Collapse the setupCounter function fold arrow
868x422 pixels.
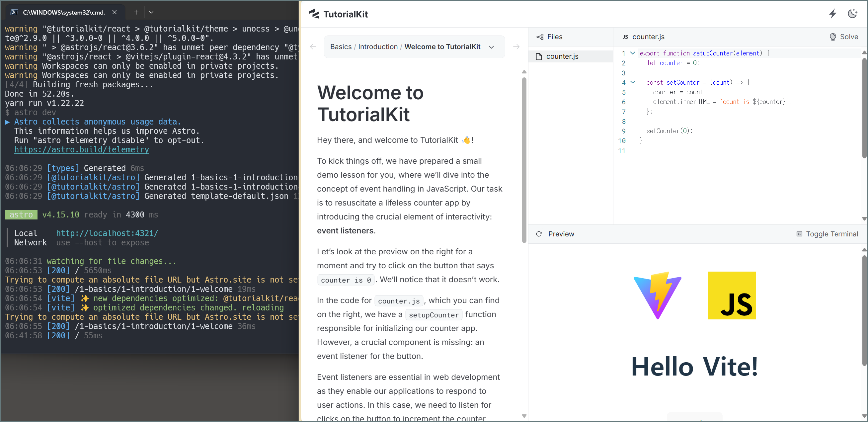[x=632, y=53]
